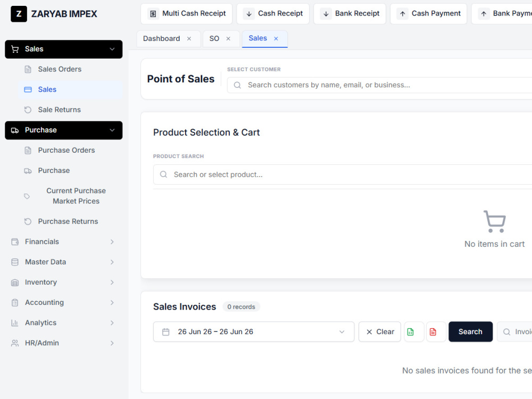Click the Analytics bar chart icon

tap(15, 323)
